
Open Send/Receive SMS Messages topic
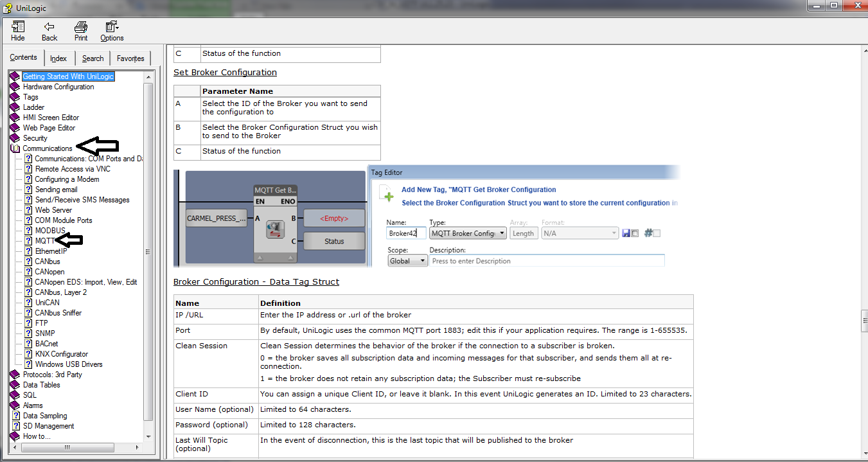coord(82,200)
